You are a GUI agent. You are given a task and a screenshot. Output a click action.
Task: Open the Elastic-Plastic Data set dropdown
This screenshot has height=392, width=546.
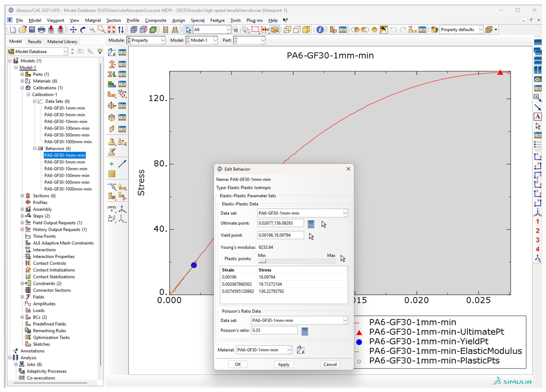tap(345, 213)
